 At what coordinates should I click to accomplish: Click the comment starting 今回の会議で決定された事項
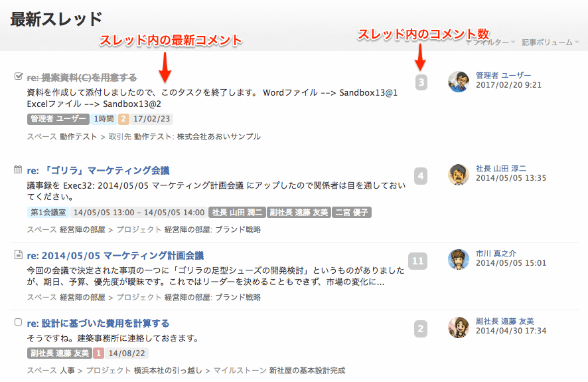(x=216, y=276)
